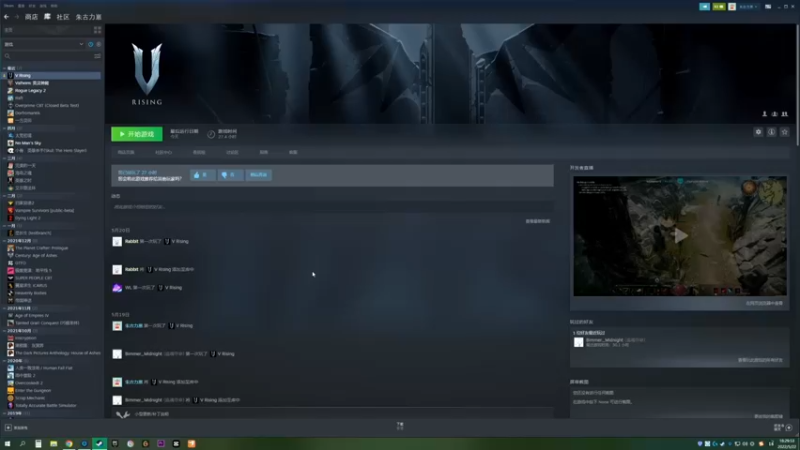
Task: Click the single-person friends icon on banner
Action: click(x=764, y=114)
